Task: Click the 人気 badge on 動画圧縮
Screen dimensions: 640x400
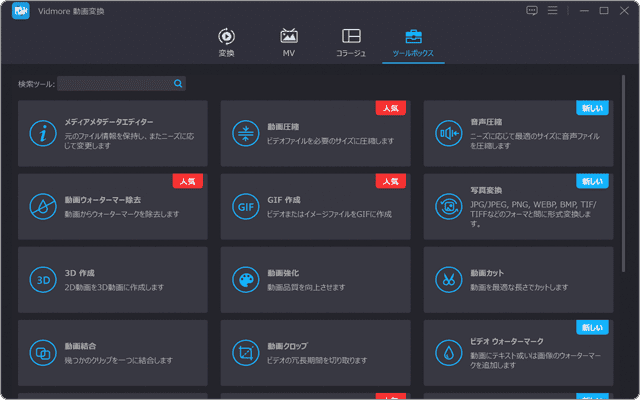Action: [x=391, y=108]
